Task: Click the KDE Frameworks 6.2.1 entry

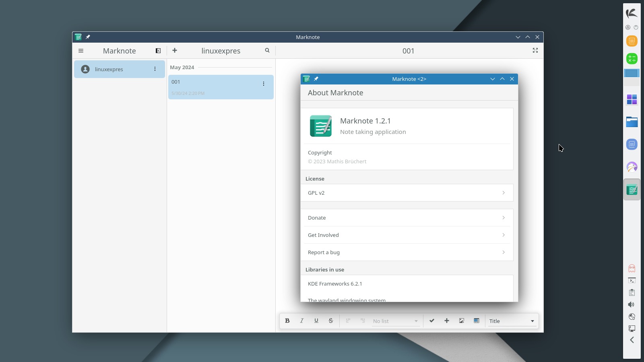Action: pos(407,284)
